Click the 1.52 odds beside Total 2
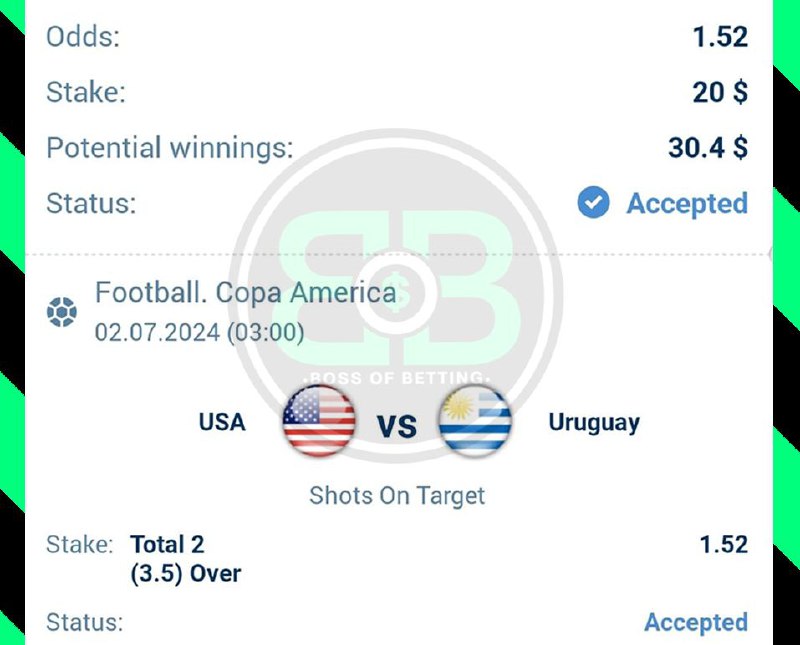The height and width of the screenshot is (645, 800). 723,545
